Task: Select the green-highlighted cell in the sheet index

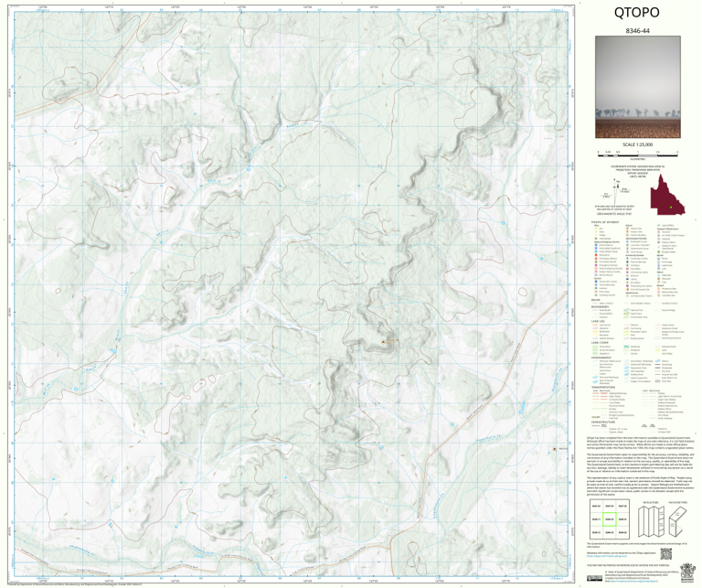Action: [x=610, y=519]
